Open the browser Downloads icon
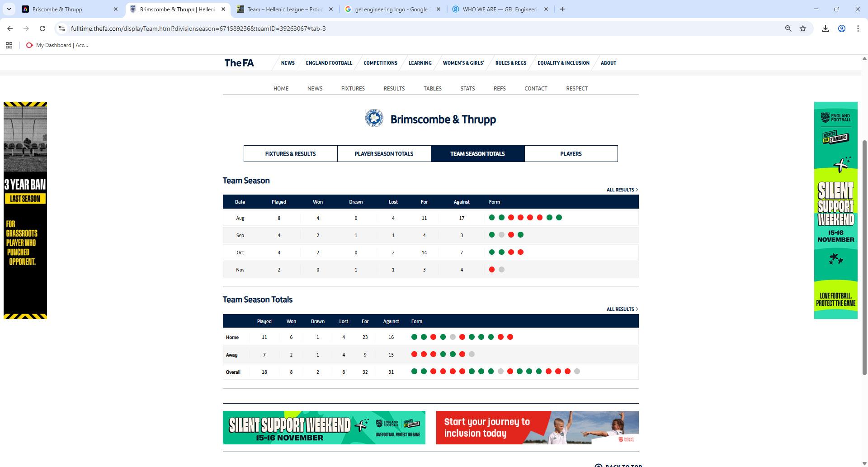Viewport: 868px width, 467px height. click(x=826, y=29)
